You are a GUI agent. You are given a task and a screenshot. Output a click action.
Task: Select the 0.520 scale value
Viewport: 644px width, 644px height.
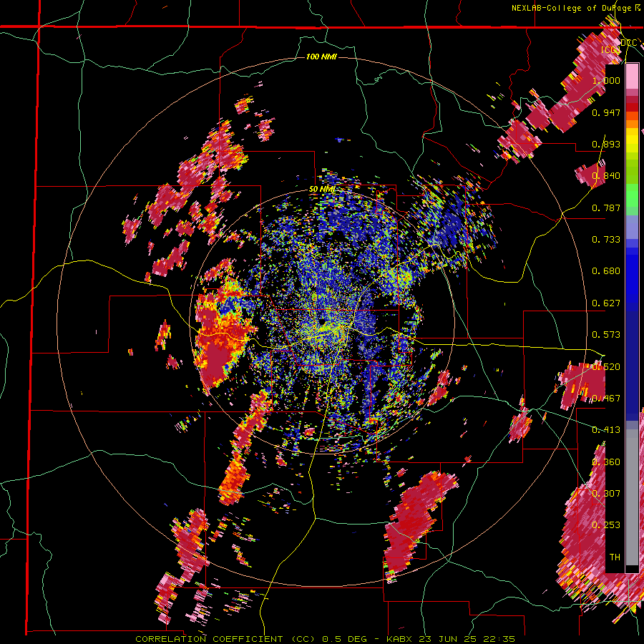(606, 367)
